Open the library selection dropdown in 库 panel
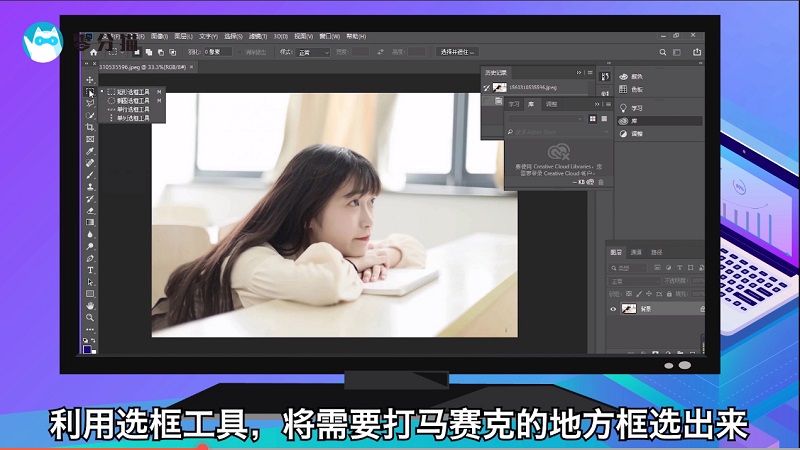800x450 pixels. [546, 118]
